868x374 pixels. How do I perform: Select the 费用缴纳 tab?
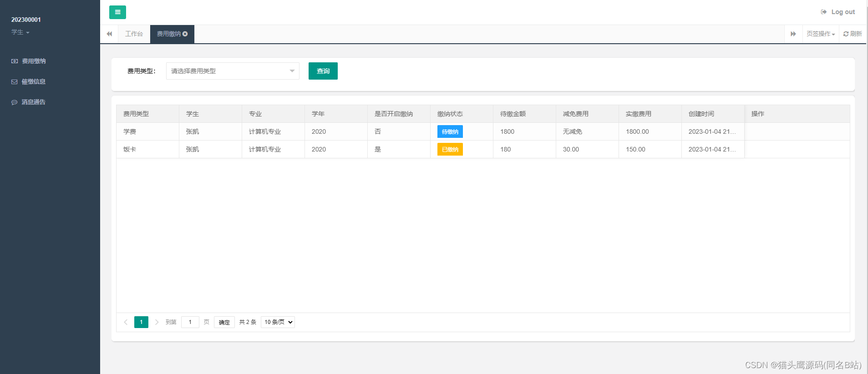coord(169,34)
